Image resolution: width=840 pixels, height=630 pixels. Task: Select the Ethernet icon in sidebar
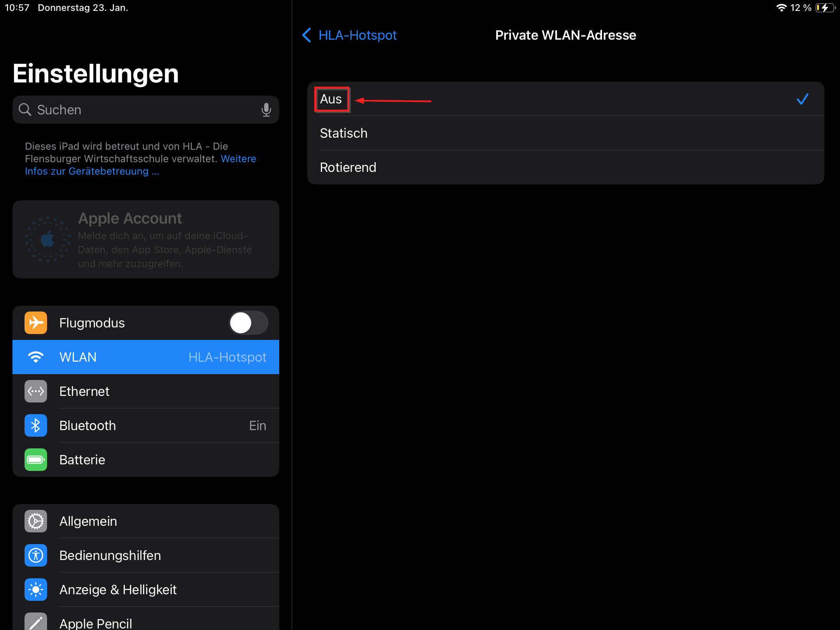click(36, 391)
